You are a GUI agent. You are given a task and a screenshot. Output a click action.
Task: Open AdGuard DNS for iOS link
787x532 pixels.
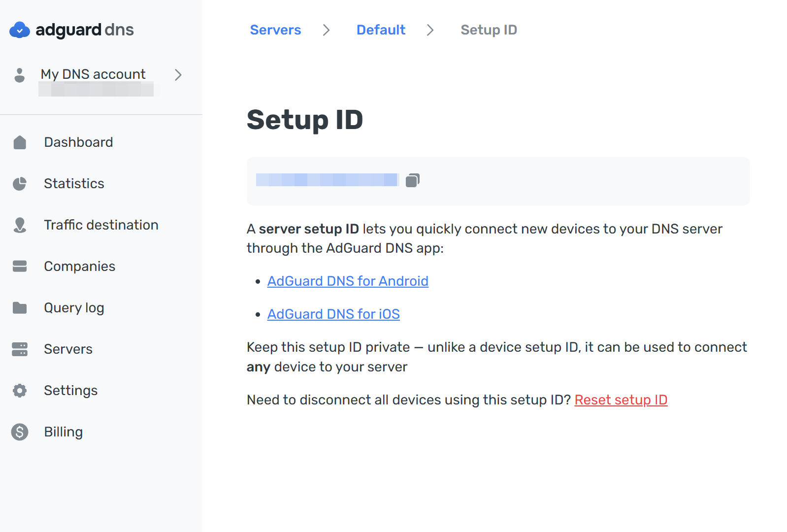tap(333, 314)
